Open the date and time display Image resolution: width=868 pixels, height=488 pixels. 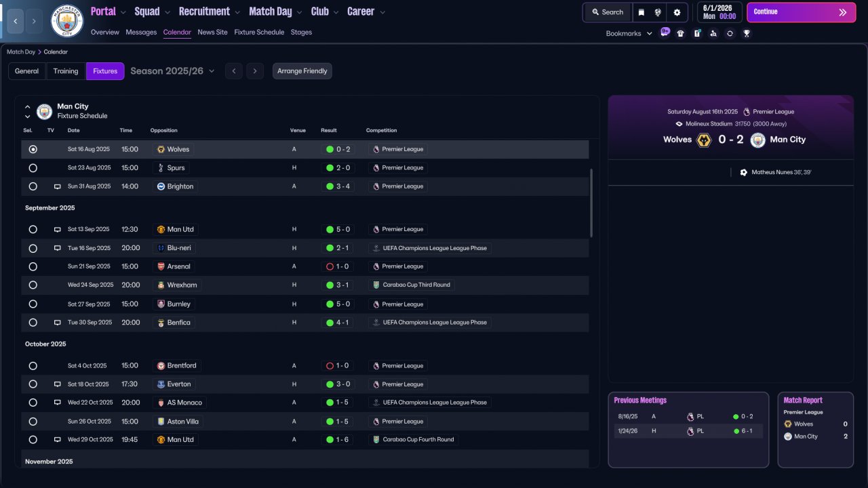tap(718, 12)
